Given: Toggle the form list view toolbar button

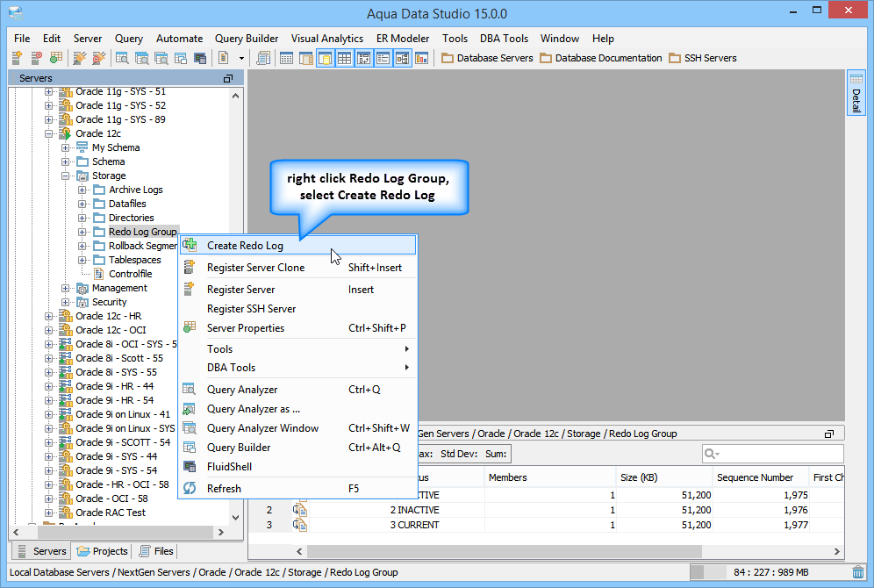Looking at the screenshot, I should 383,57.
